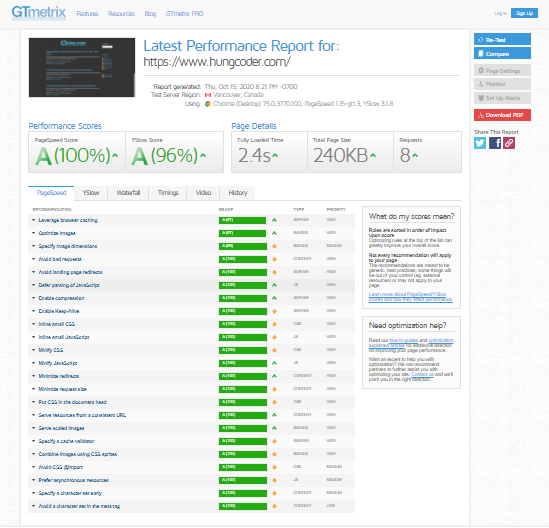Open the Timings tab
Image resolution: width=549 pixels, height=528 pixels.
pyautogui.click(x=168, y=193)
